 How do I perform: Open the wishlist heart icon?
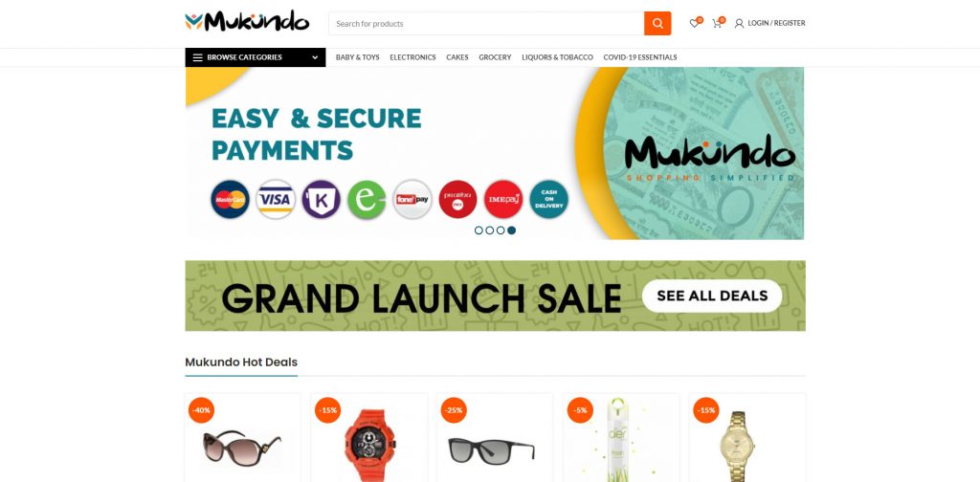click(x=694, y=24)
